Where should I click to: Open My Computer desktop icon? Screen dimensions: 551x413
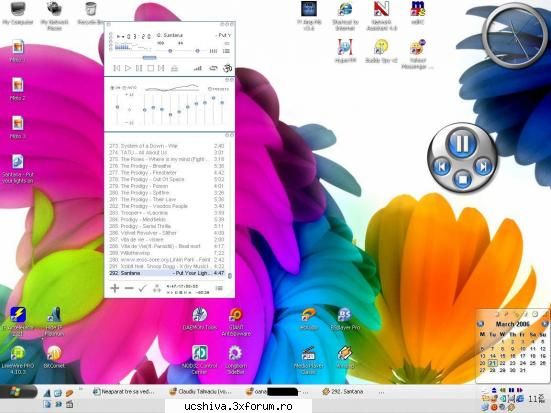(x=18, y=13)
